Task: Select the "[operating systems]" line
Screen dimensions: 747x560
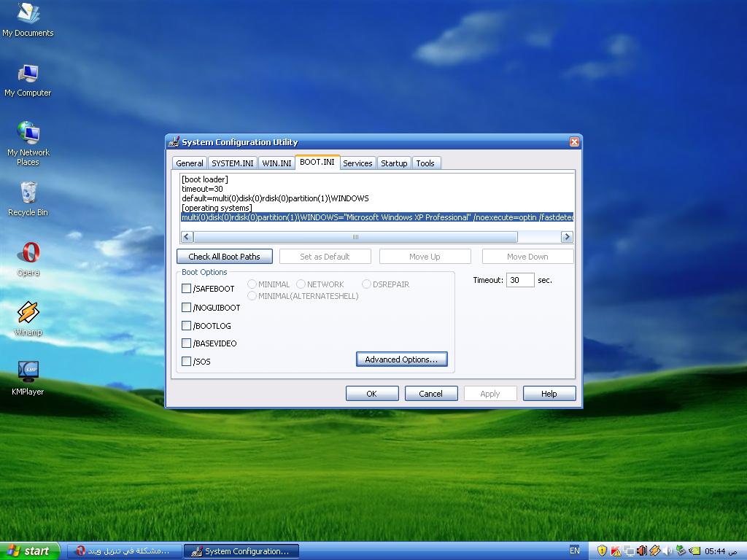Action: tap(217, 208)
